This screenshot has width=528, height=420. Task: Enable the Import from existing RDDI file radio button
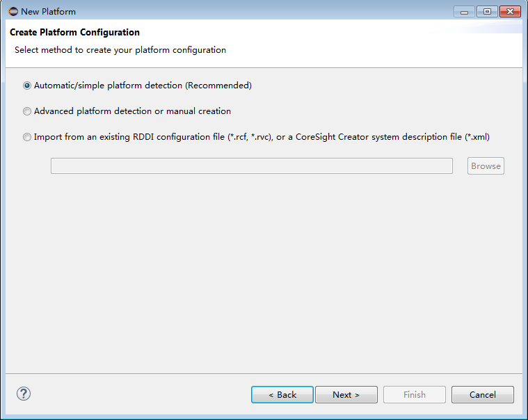click(x=27, y=137)
